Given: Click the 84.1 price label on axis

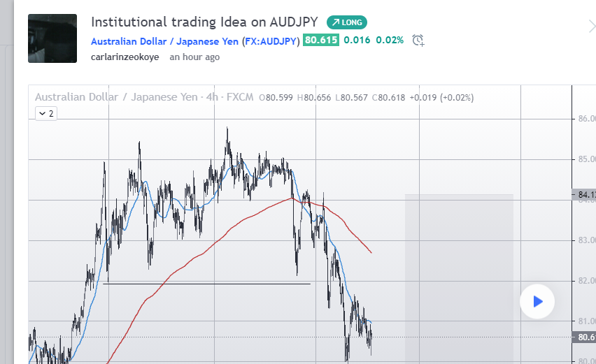Looking at the screenshot, I should pyautogui.click(x=585, y=195).
